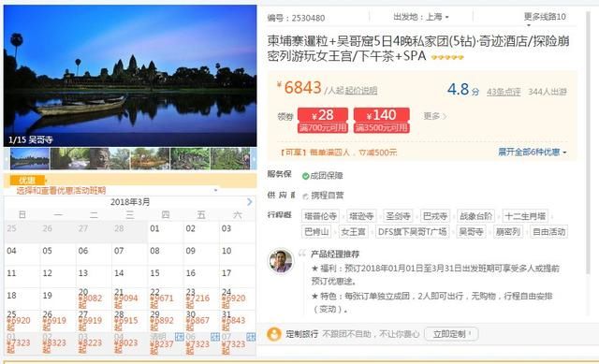Click the Ctrip self-operated supplier icon
The image size is (599, 364).
point(305,196)
